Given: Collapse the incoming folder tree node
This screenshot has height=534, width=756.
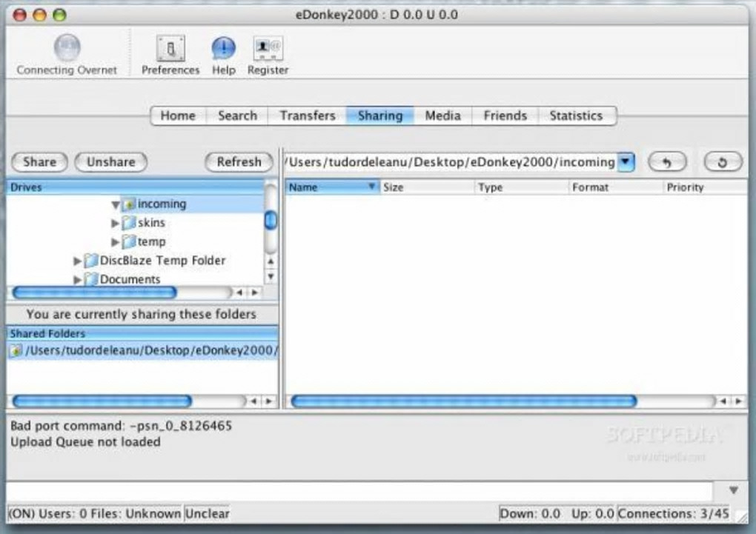Looking at the screenshot, I should coord(115,205).
